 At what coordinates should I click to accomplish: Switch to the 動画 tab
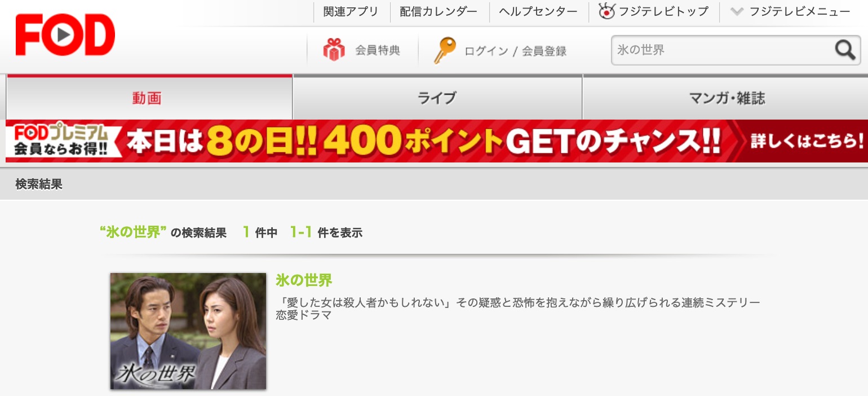pos(147,98)
